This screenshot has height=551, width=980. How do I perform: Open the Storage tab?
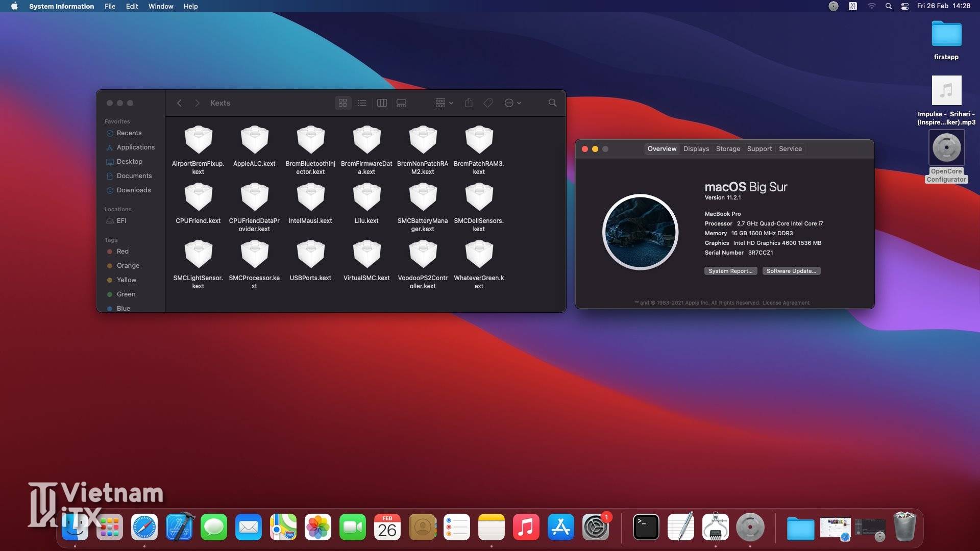(728, 149)
